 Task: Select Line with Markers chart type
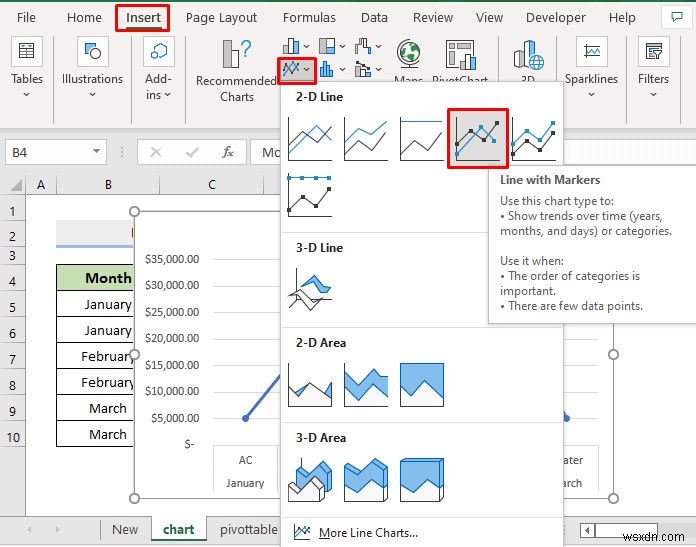(478, 139)
